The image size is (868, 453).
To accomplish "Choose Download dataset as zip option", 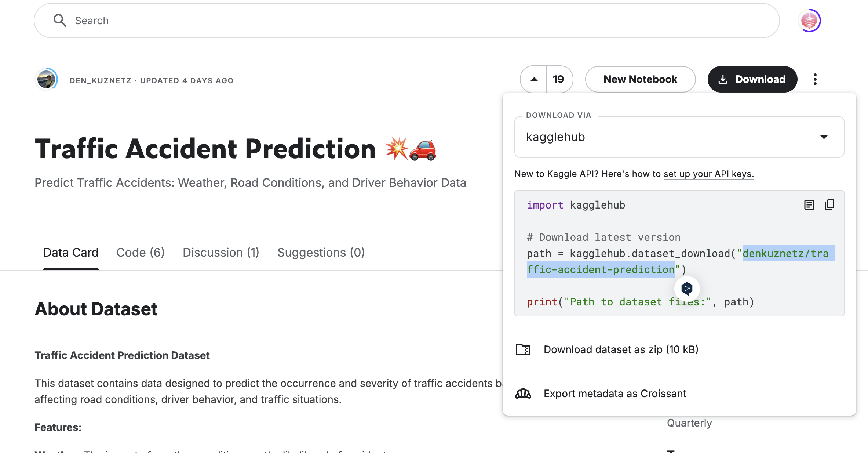I will (x=621, y=349).
